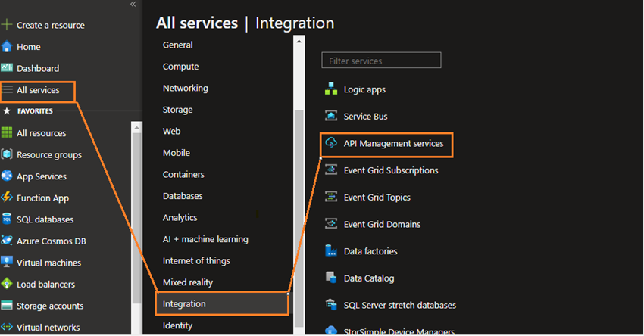The image size is (644, 336).
Task: Click the Favorites star icon
Action: [7, 110]
